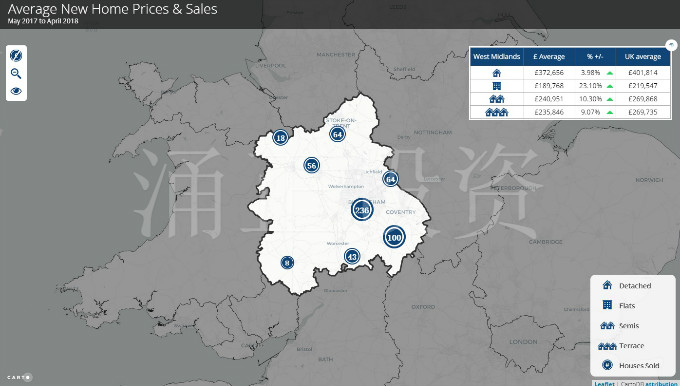
Task: Select the 18 houses sold marker
Action: (x=281, y=137)
